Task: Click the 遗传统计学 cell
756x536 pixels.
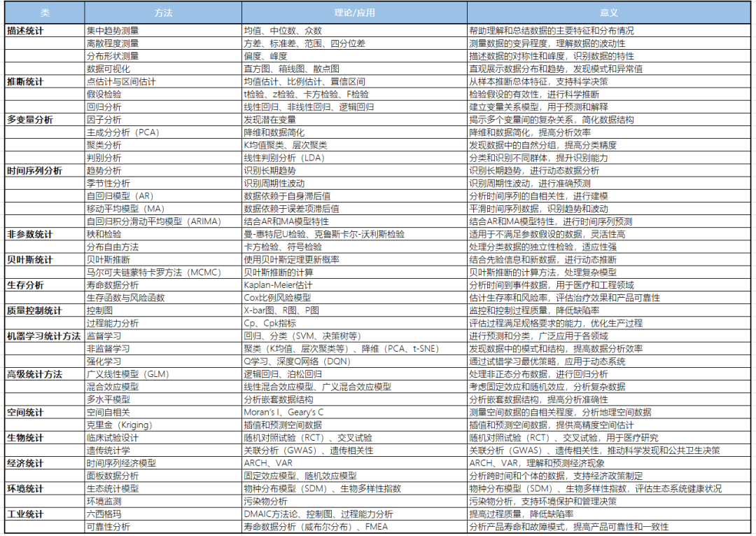Action: (x=163, y=451)
